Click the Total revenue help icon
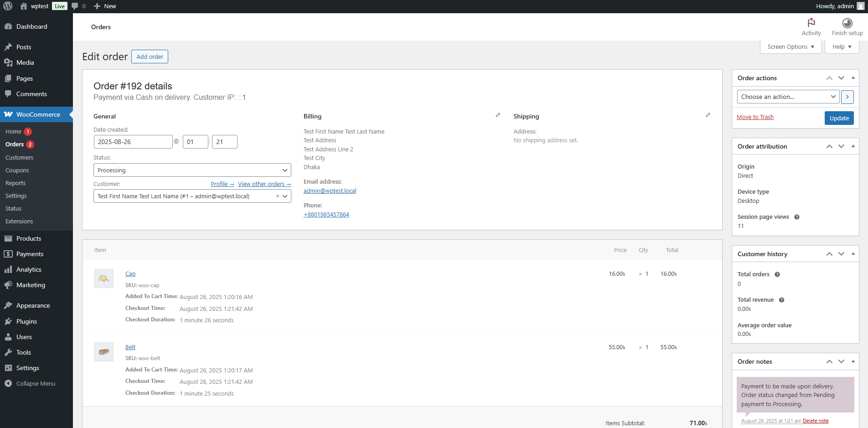868x428 pixels. tap(781, 300)
